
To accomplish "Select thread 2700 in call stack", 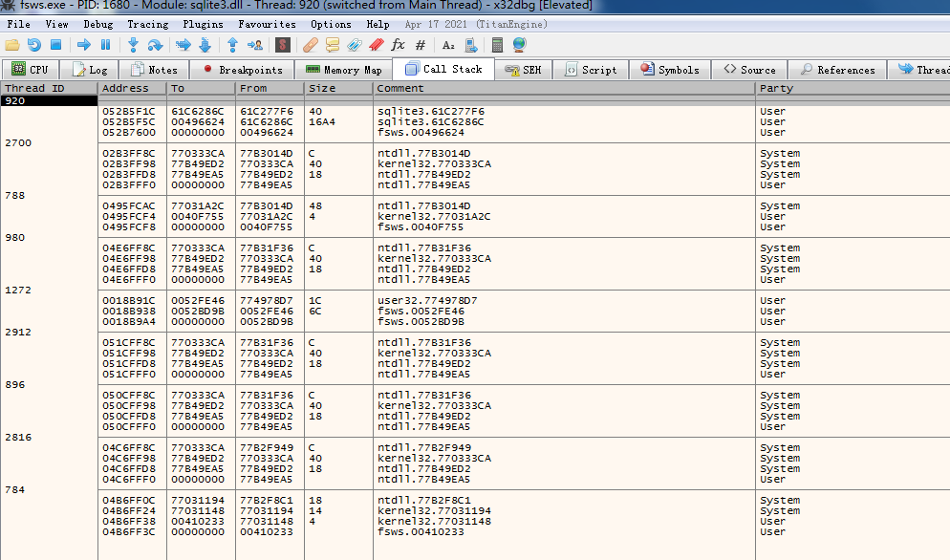I will click(18, 142).
